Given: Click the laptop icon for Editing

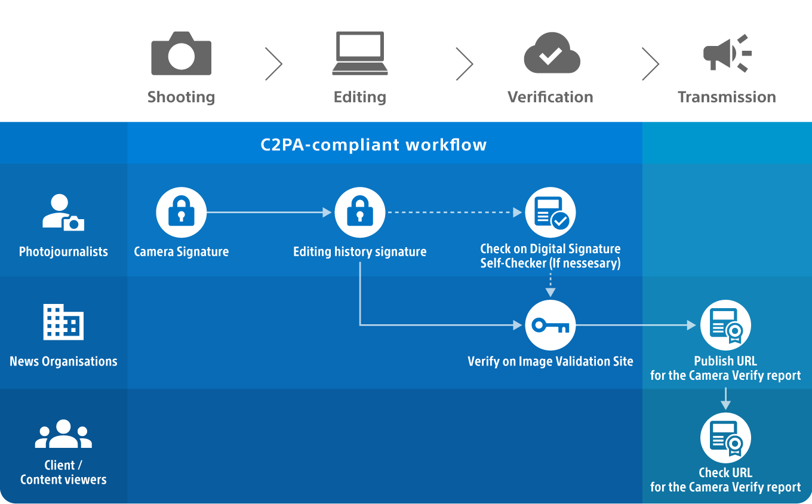Looking at the screenshot, I should [360, 53].
